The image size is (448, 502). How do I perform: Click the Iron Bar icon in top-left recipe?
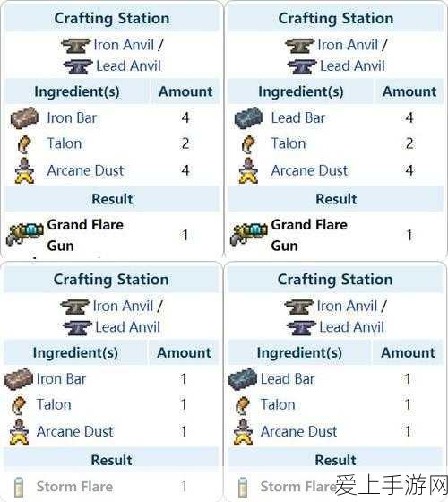click(24, 117)
